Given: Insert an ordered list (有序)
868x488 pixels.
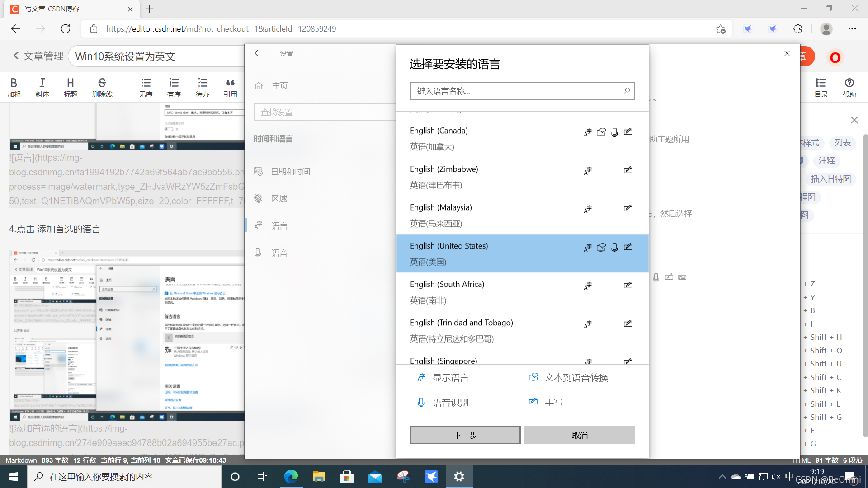Looking at the screenshot, I should click(x=174, y=87).
